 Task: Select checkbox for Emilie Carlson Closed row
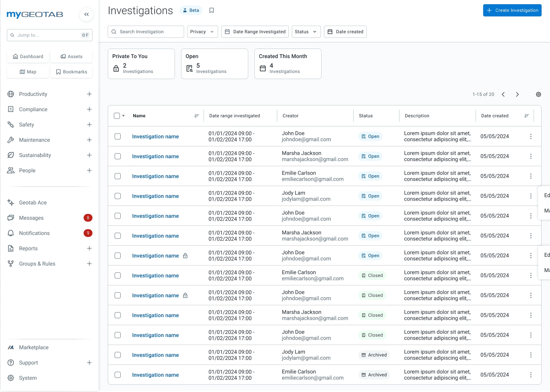pyautogui.click(x=118, y=275)
